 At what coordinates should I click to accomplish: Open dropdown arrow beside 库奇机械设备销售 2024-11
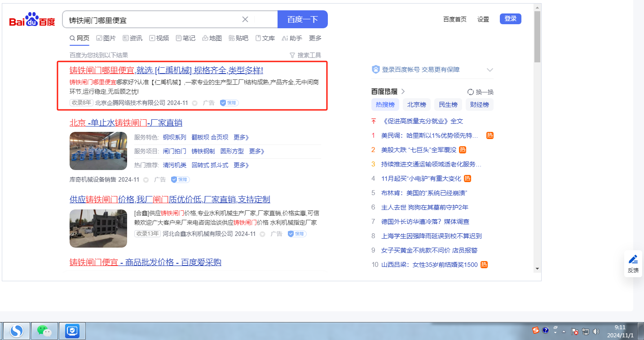pyautogui.click(x=146, y=180)
